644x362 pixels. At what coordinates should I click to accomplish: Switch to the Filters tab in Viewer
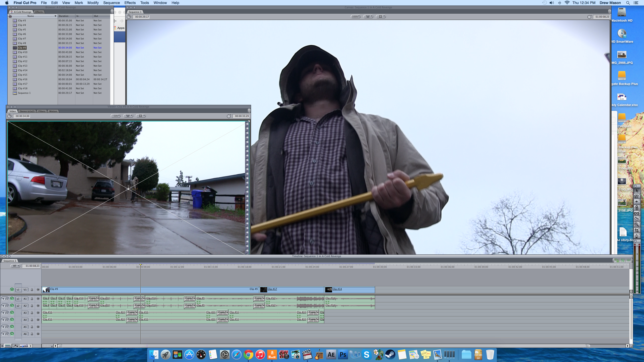[42, 111]
